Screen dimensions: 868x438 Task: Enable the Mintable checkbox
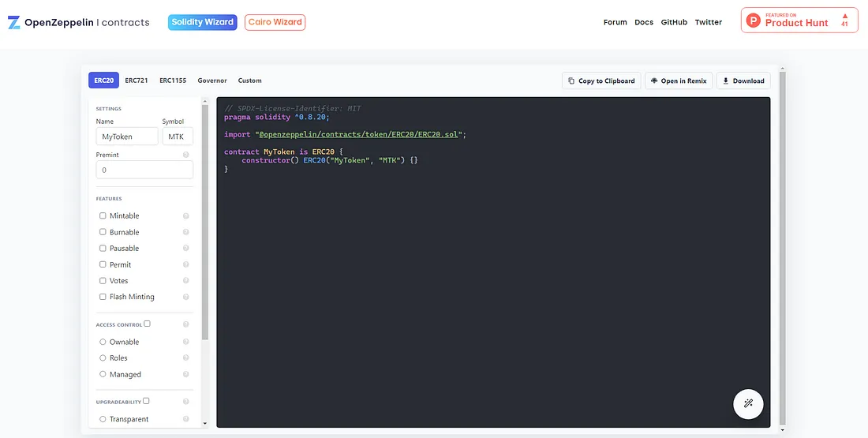(x=103, y=215)
